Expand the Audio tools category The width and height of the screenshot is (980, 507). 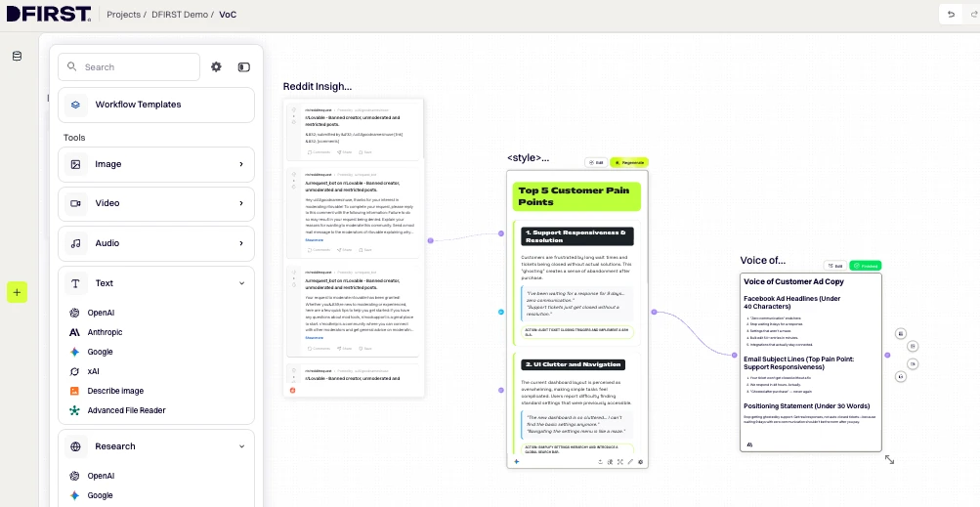point(156,243)
